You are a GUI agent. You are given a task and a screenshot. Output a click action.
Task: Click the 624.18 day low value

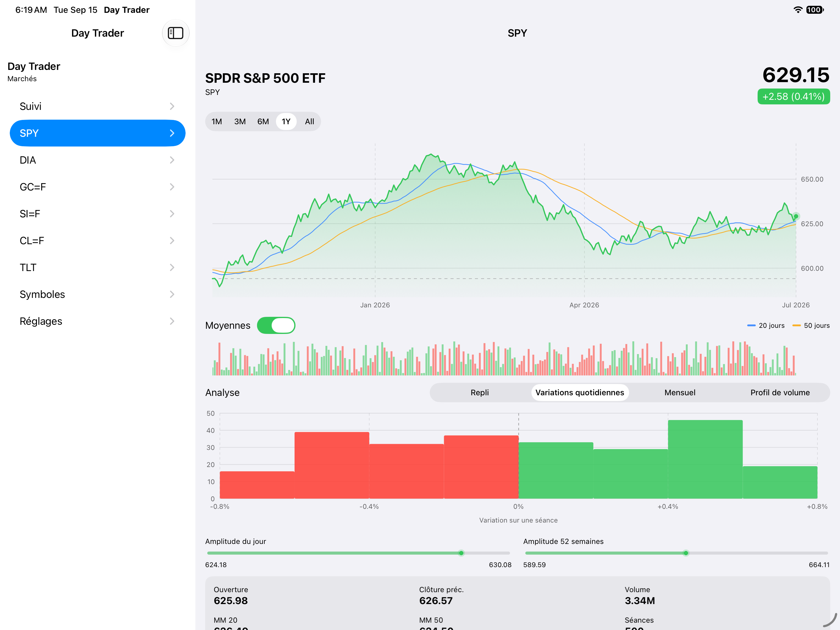216,565
